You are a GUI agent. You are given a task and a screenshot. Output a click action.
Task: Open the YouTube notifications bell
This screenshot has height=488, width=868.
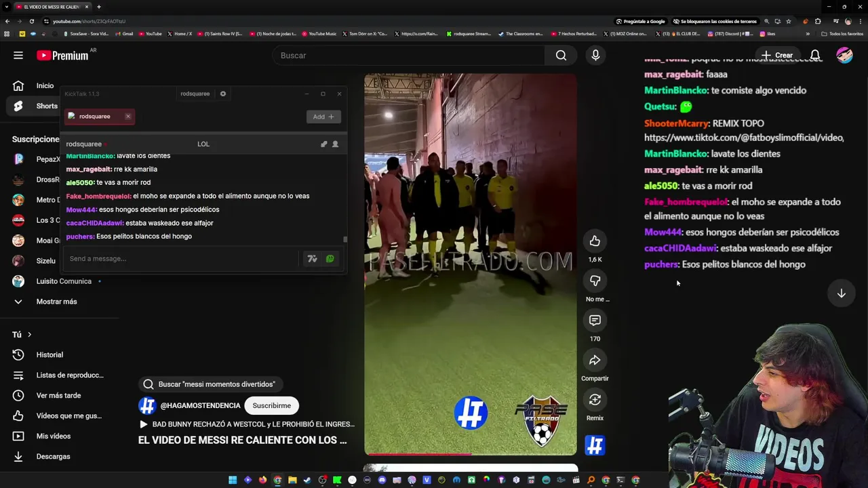(x=815, y=56)
